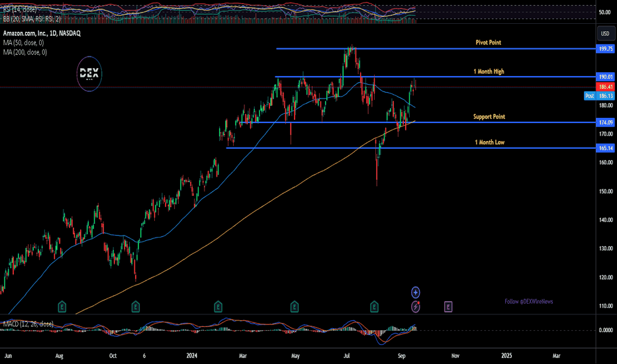
Task: Open the green earnings marker just after 2024
Action: (x=218, y=306)
